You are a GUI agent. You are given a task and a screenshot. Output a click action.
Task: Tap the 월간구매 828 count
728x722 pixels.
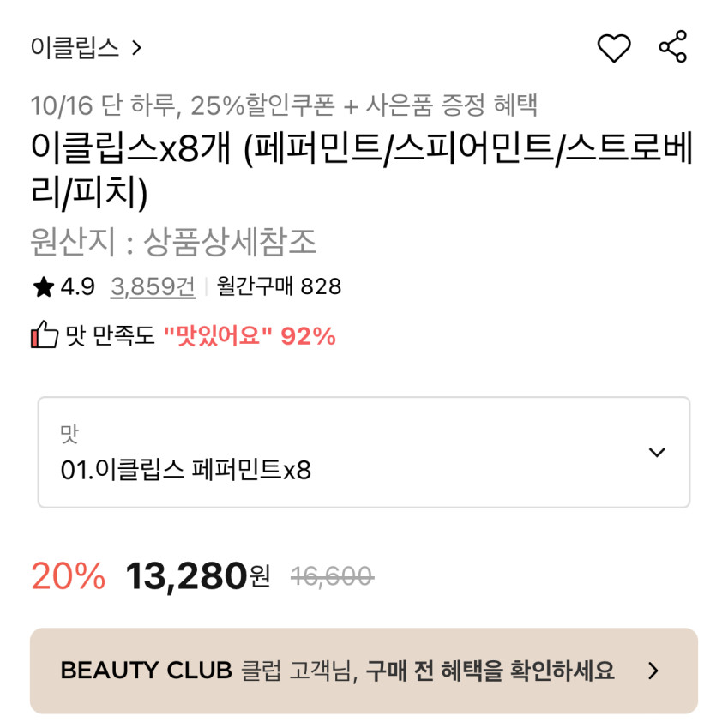pos(280,286)
